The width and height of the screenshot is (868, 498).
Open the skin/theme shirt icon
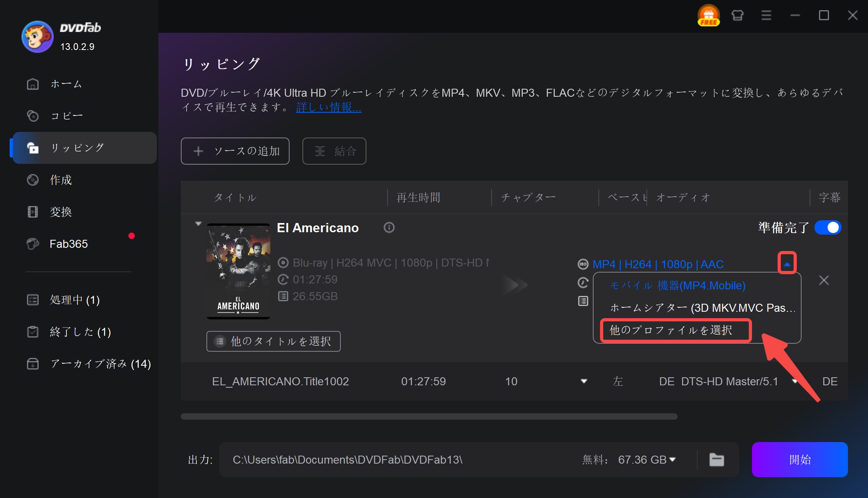pyautogui.click(x=737, y=15)
